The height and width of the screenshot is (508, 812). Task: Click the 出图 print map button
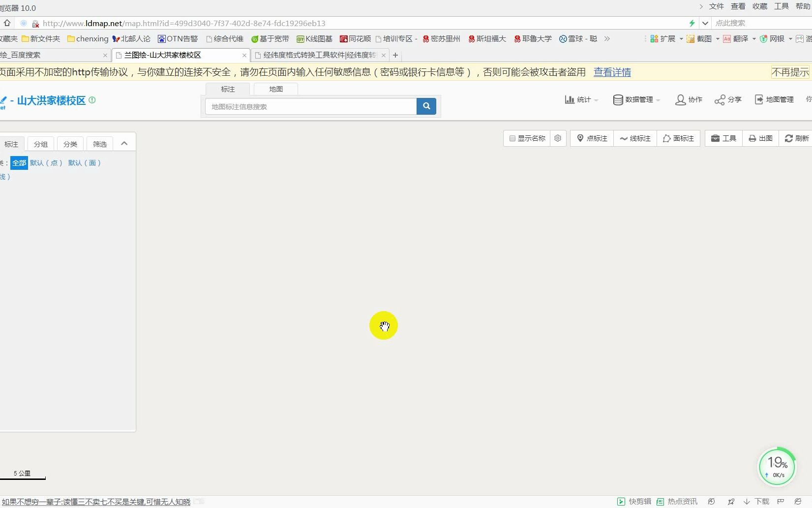point(760,138)
